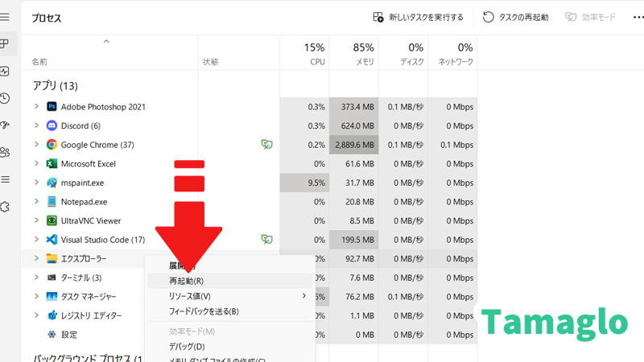Image resolution: width=644 pixels, height=362 pixels.
Task: Open the Startup apps sidebar icon
Action: 5,125
